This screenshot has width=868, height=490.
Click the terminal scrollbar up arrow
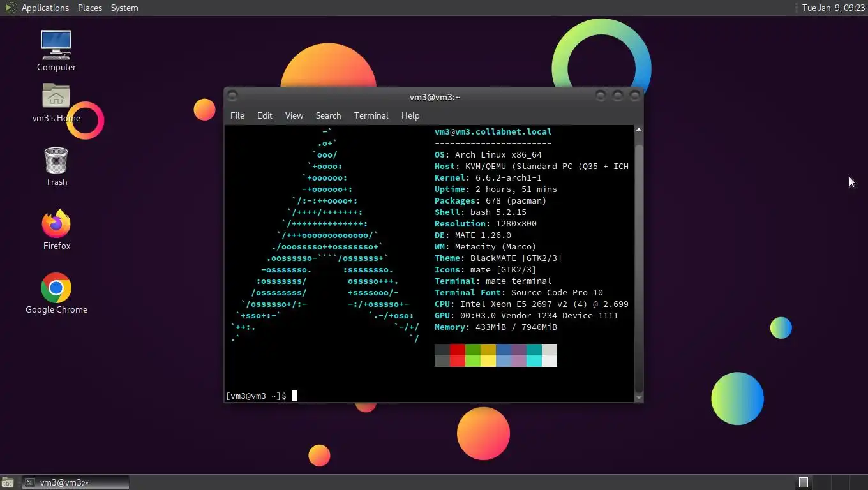(x=639, y=130)
